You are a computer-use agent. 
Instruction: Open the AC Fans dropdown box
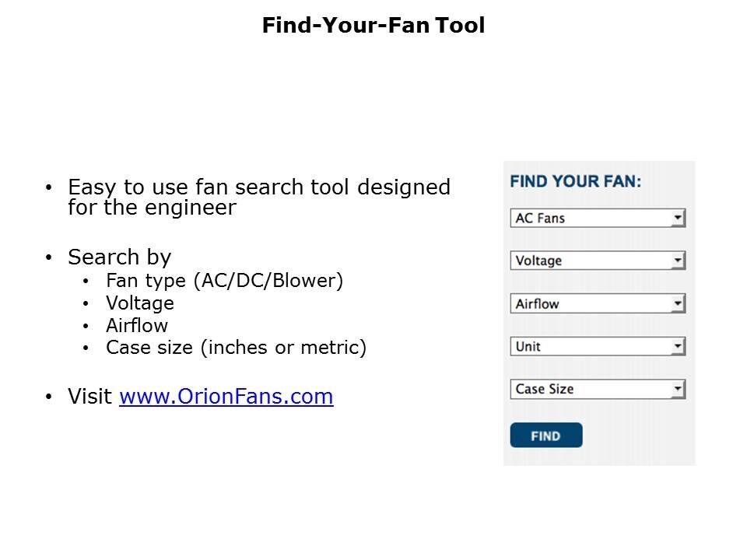point(591,218)
